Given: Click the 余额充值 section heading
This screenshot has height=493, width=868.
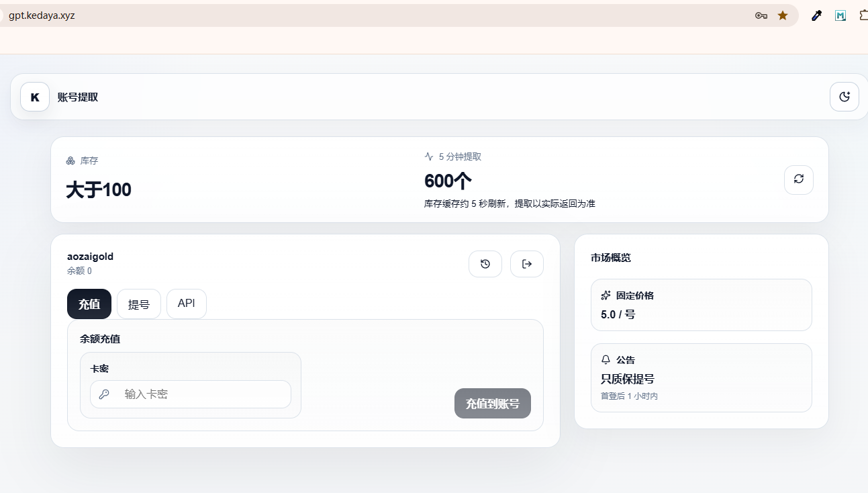Looking at the screenshot, I should tap(100, 339).
